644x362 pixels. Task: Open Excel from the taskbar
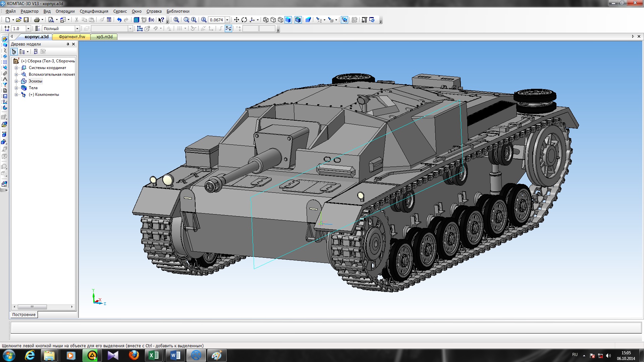point(154,355)
